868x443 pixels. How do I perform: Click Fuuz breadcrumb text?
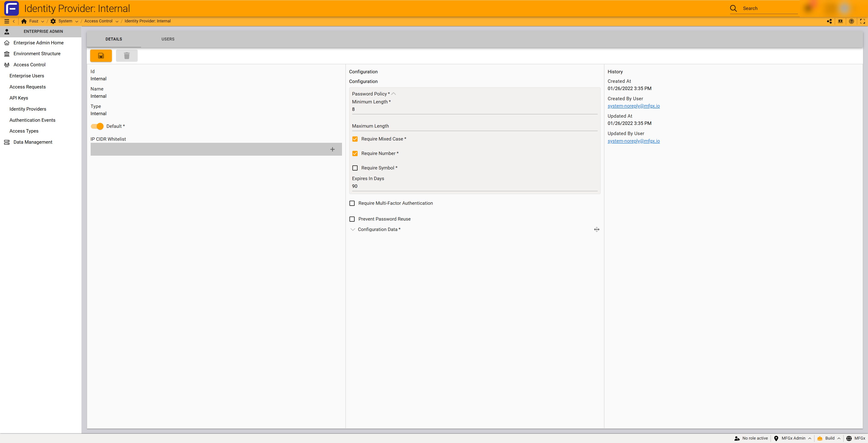pos(34,21)
